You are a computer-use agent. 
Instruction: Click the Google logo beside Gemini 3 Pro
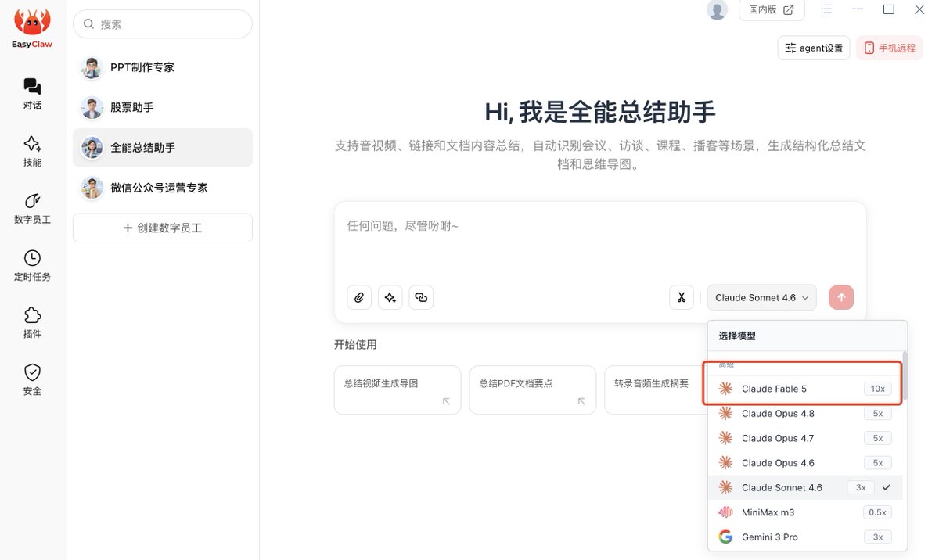click(x=726, y=537)
